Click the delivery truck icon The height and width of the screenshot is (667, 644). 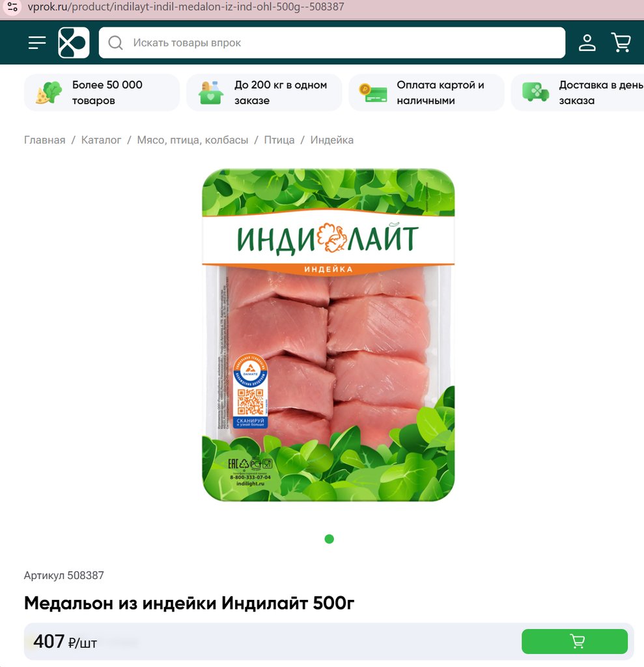(535, 92)
